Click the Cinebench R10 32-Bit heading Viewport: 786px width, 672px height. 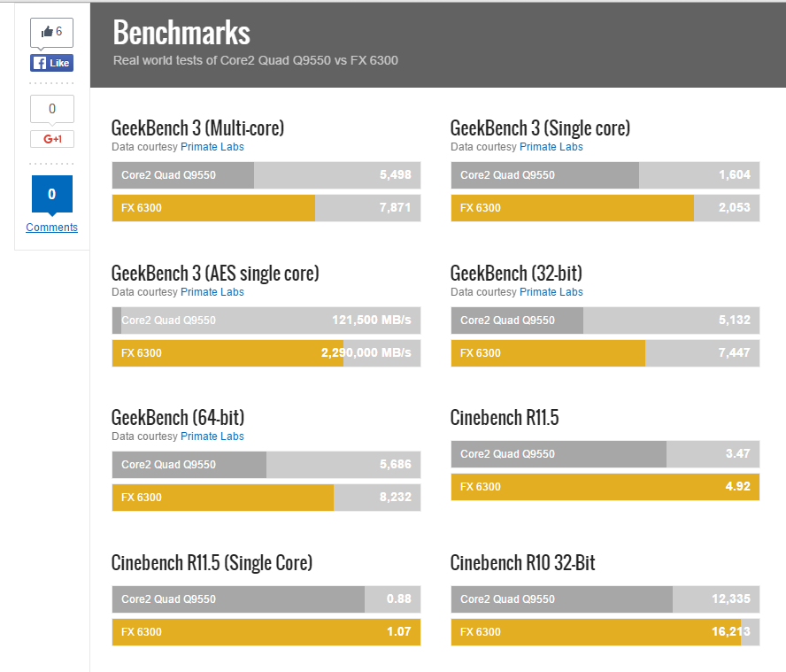[x=522, y=563]
